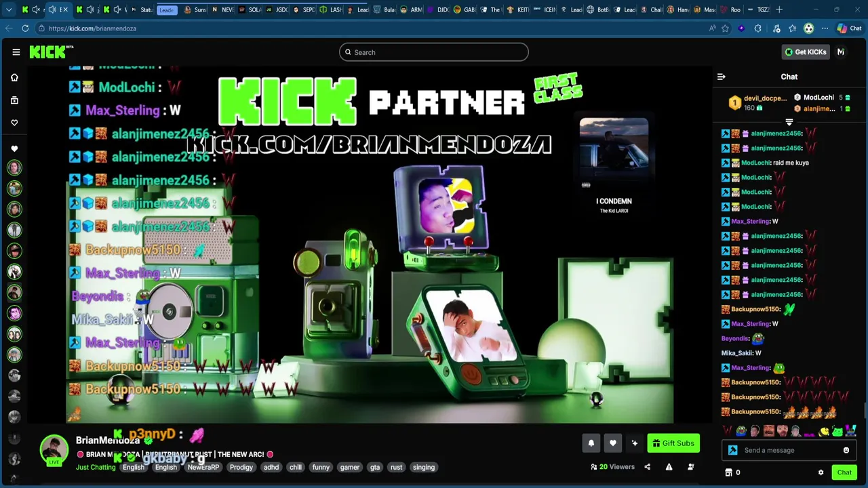Click the Send a message input
The image size is (868, 488).
click(x=789, y=450)
